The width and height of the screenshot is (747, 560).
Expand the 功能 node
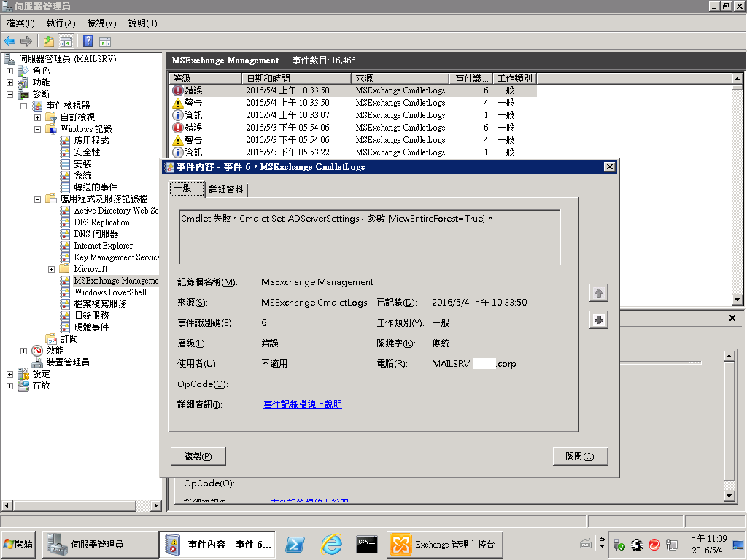pos(9,82)
